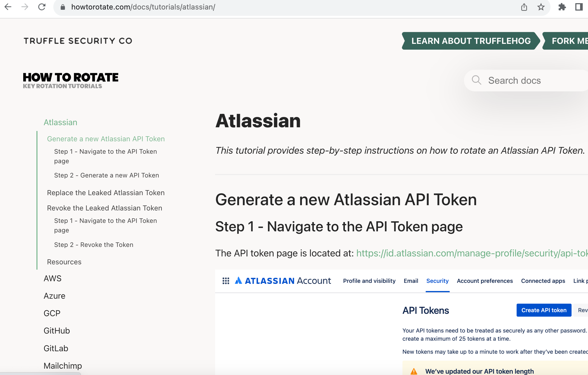Jump to Resources section
Image resolution: width=588 pixels, height=375 pixels.
point(64,262)
